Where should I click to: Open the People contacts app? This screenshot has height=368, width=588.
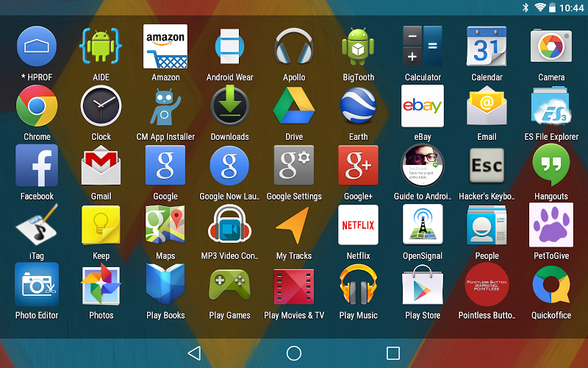pos(487,224)
